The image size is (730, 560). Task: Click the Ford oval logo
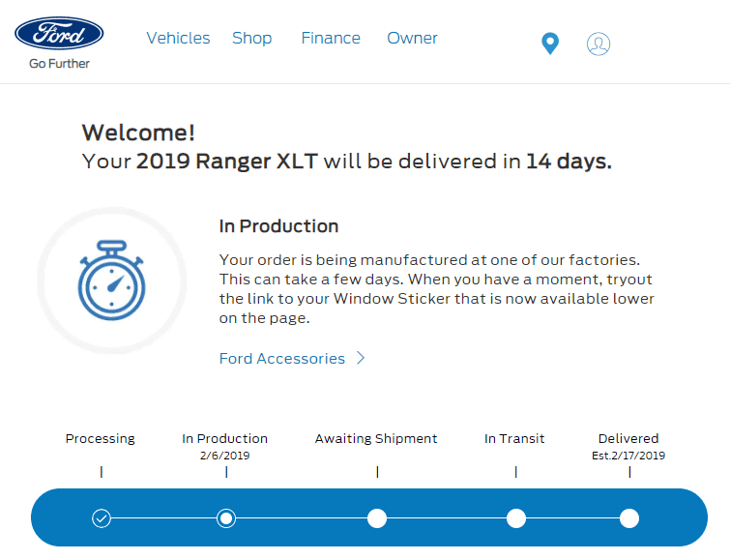tap(59, 33)
